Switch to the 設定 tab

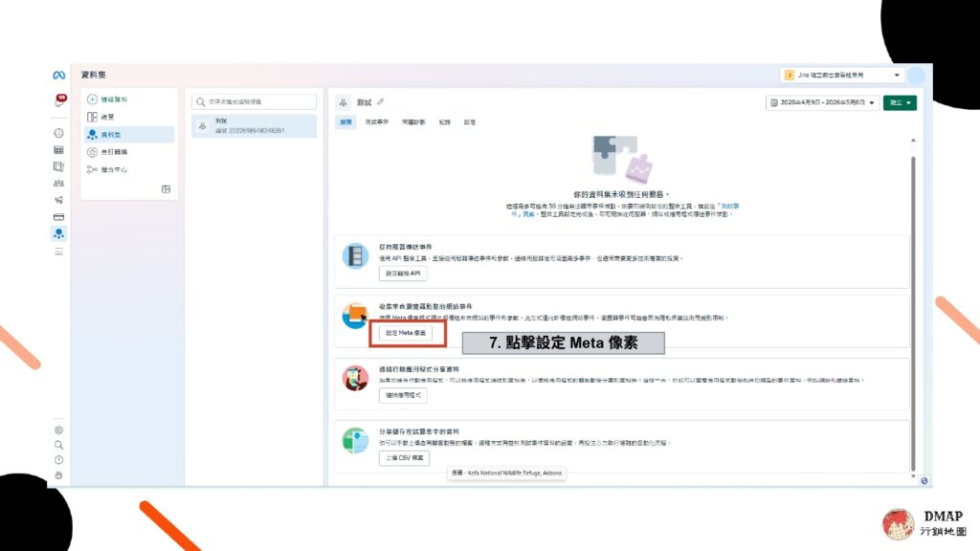(x=470, y=122)
